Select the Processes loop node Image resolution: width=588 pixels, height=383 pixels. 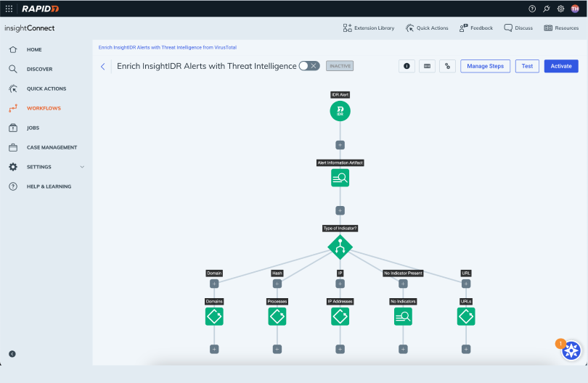277,316
